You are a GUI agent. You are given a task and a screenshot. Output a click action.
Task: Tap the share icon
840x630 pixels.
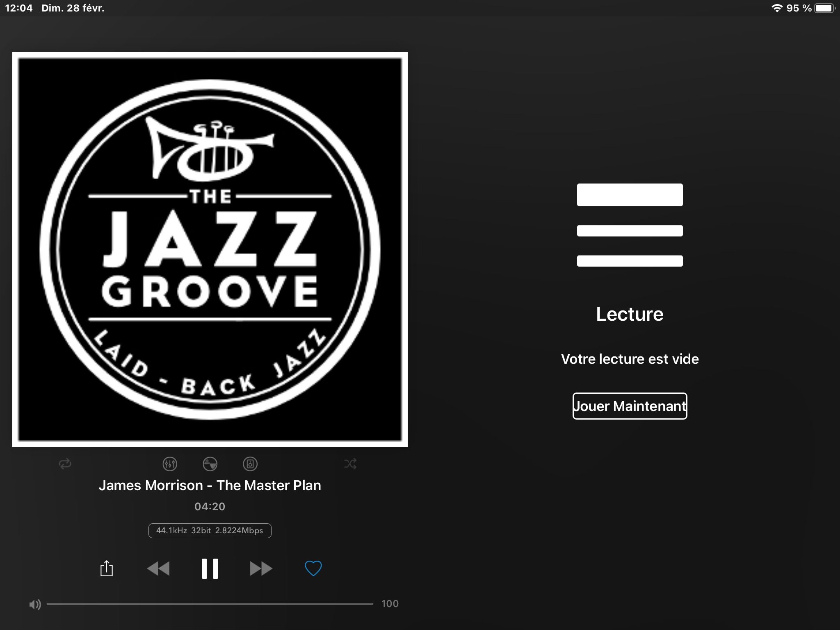[107, 568]
